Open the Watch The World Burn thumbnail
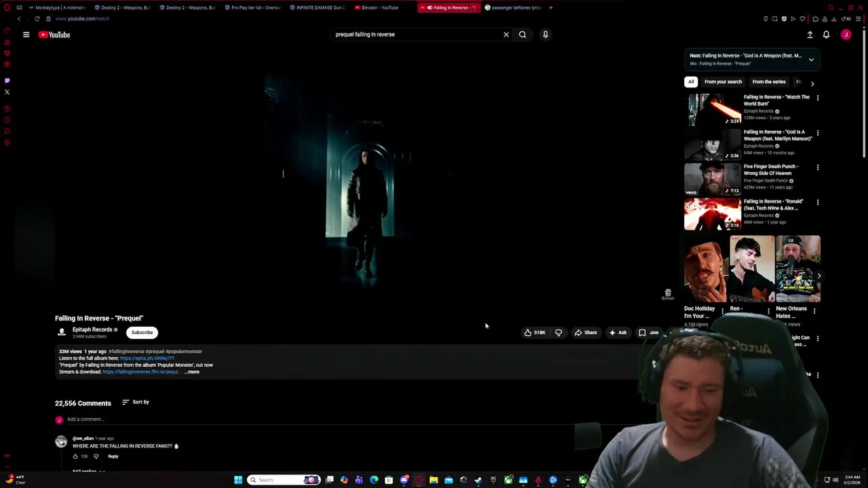Screen dimensions: 868x488 click(x=713, y=110)
